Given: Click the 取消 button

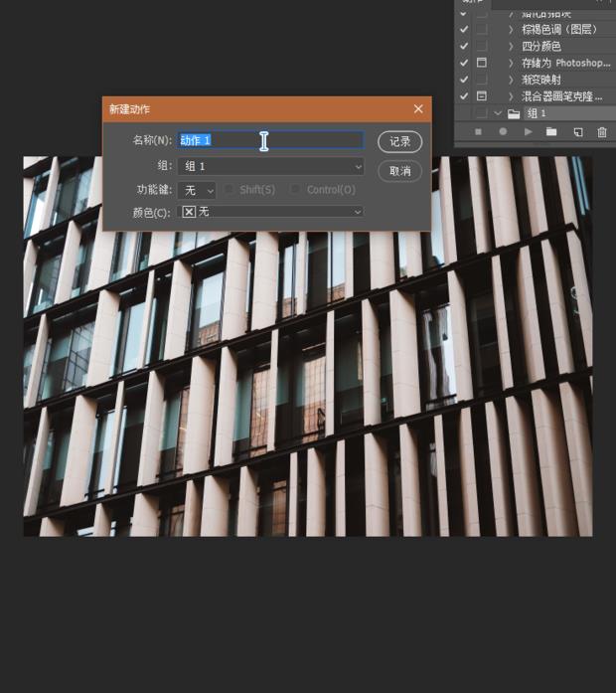Looking at the screenshot, I should click(400, 171).
